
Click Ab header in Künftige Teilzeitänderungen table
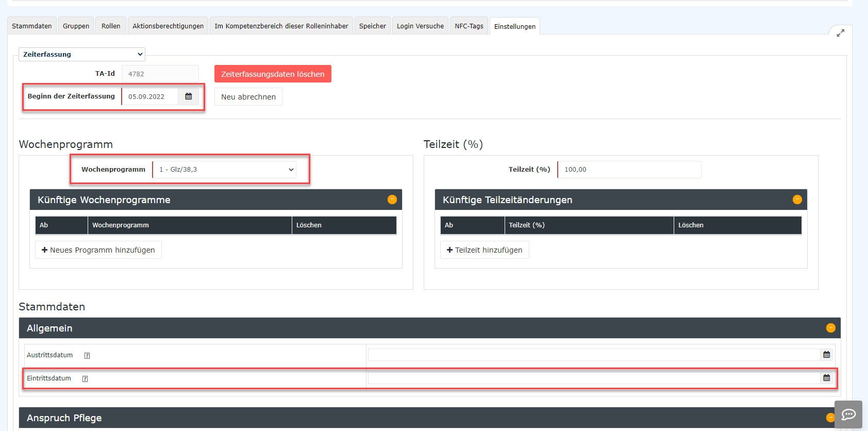tap(473, 225)
